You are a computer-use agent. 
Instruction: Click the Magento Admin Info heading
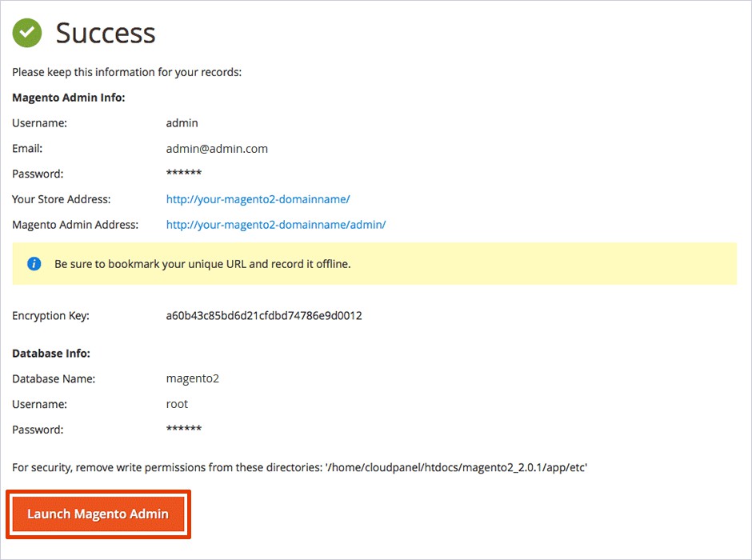[69, 98]
